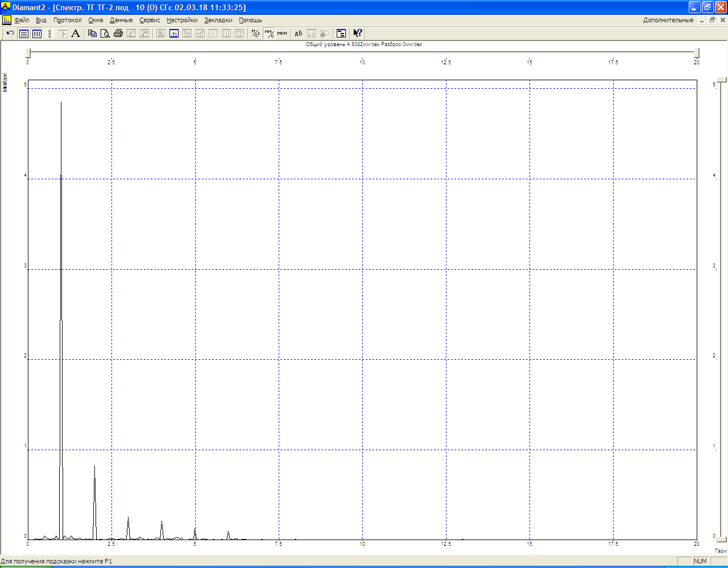The height and width of the screenshot is (568, 728).
Task: Toggle mm/s velocity units button
Action: coord(269,34)
